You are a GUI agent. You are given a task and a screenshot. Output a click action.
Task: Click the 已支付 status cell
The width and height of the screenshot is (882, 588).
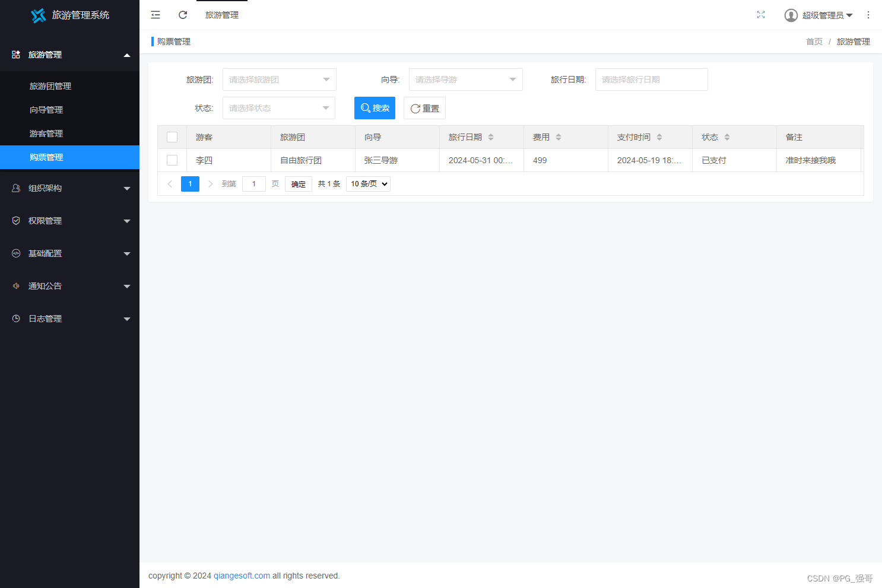pyautogui.click(x=734, y=160)
